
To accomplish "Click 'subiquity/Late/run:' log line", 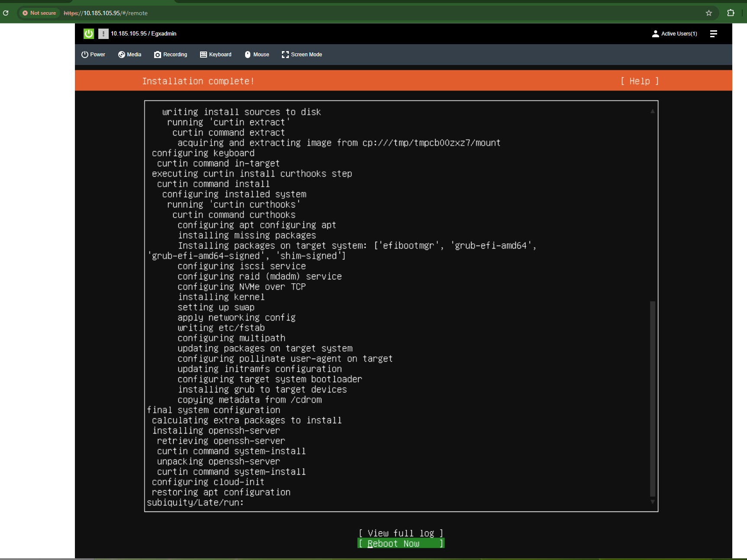I will pos(195,502).
